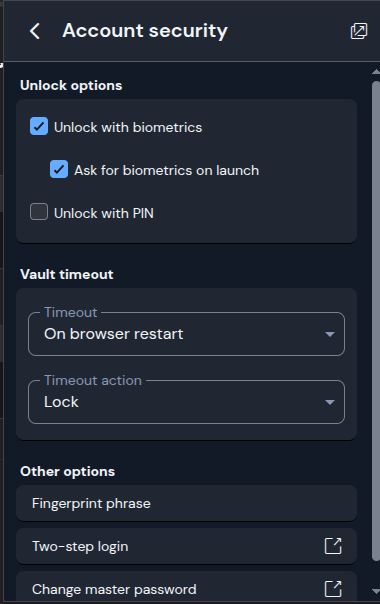Image resolution: width=380 pixels, height=604 pixels.
Task: Select Change master password
Action: coord(186,587)
